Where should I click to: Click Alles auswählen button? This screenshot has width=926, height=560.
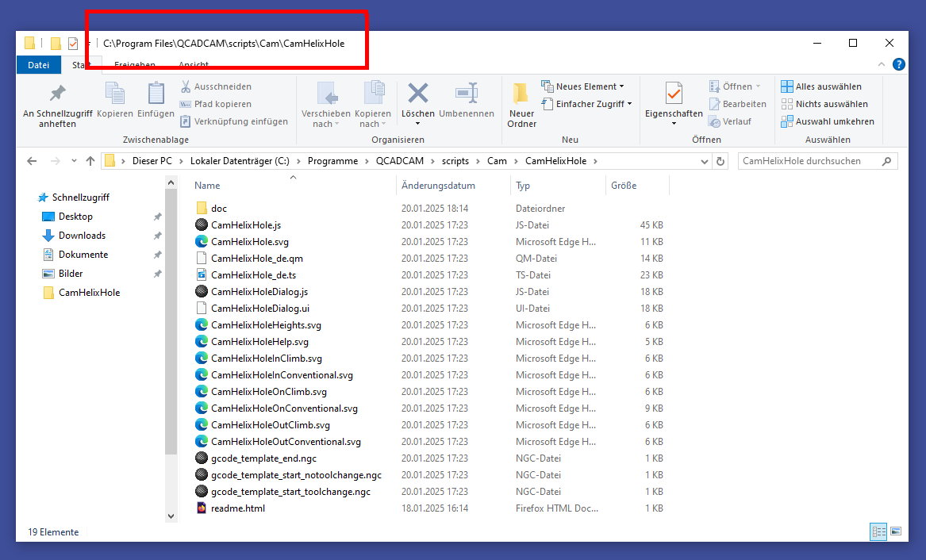pos(821,86)
